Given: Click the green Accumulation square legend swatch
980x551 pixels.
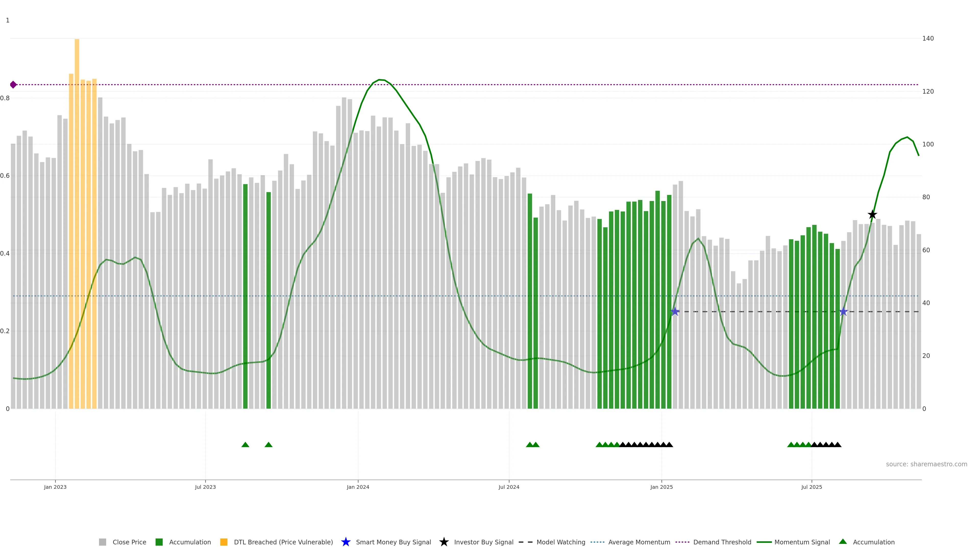Looking at the screenshot, I should (159, 542).
